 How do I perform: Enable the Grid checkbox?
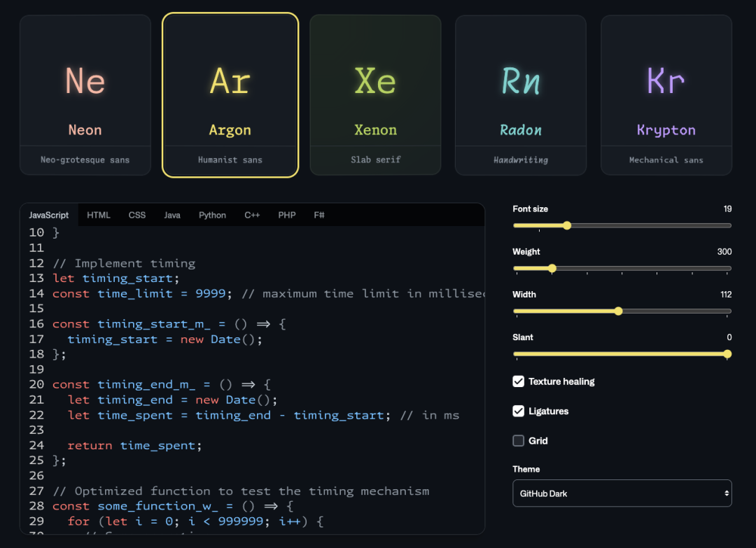click(519, 441)
